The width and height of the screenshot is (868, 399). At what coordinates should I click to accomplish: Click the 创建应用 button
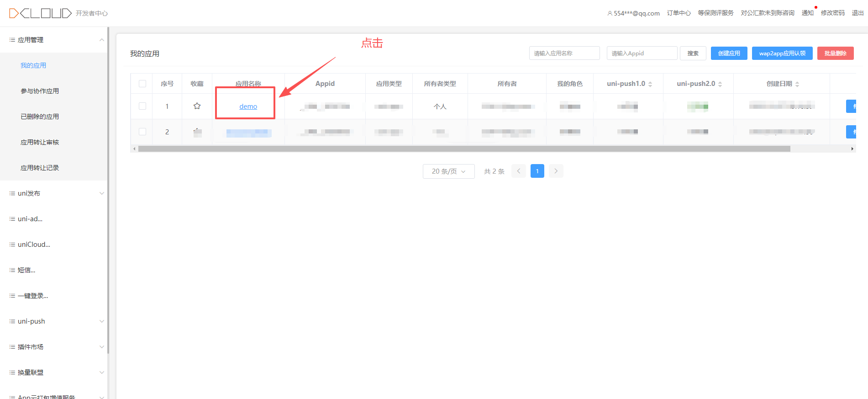(x=729, y=53)
